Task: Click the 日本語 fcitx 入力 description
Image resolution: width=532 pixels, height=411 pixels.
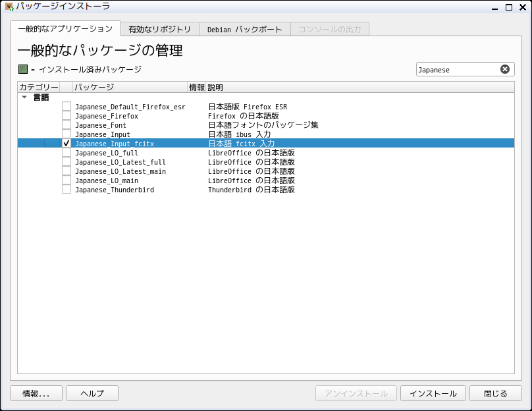Action: tap(241, 143)
